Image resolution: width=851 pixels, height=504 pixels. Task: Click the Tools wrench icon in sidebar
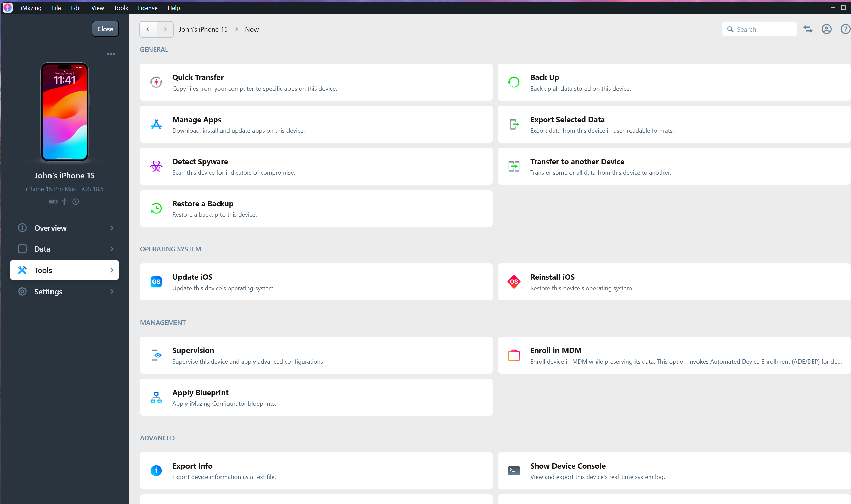pyautogui.click(x=22, y=270)
